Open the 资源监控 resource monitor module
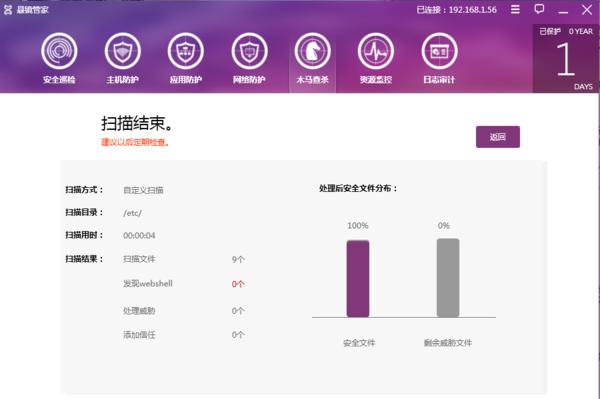The image size is (600, 399). (376, 59)
